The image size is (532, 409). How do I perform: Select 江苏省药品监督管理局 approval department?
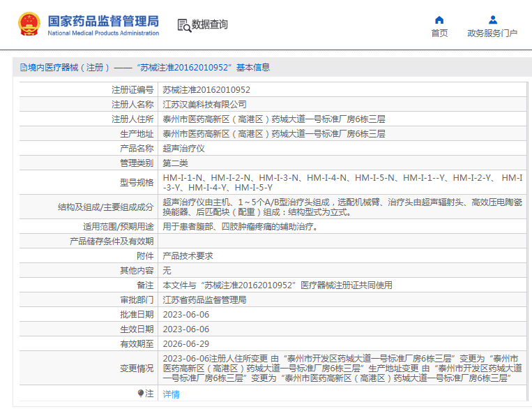204,299
